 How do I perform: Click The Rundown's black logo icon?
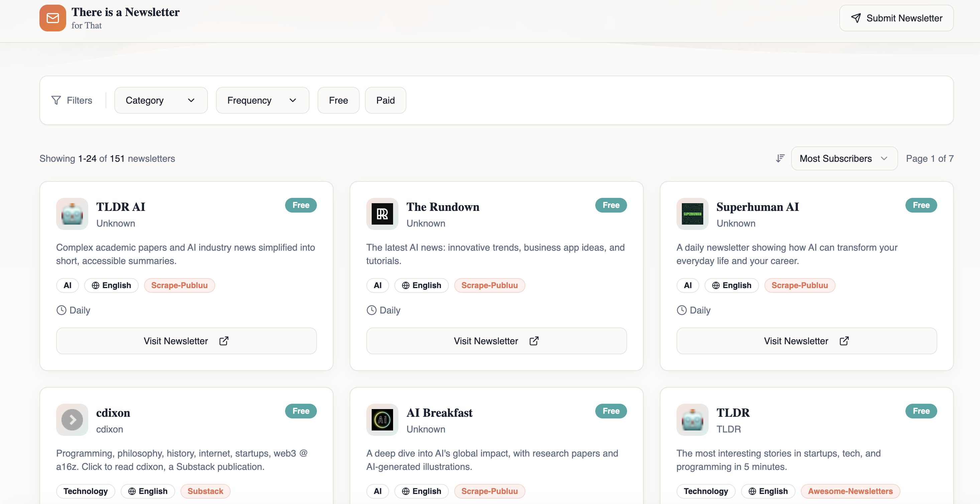click(382, 214)
